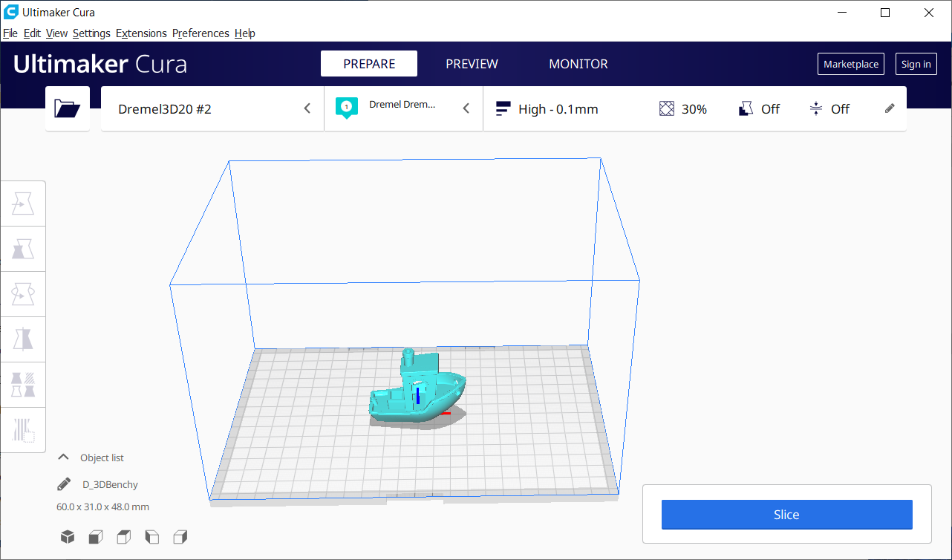Select the Move tool in left toolbar
Screen dimensions: 952x560
coord(23,204)
